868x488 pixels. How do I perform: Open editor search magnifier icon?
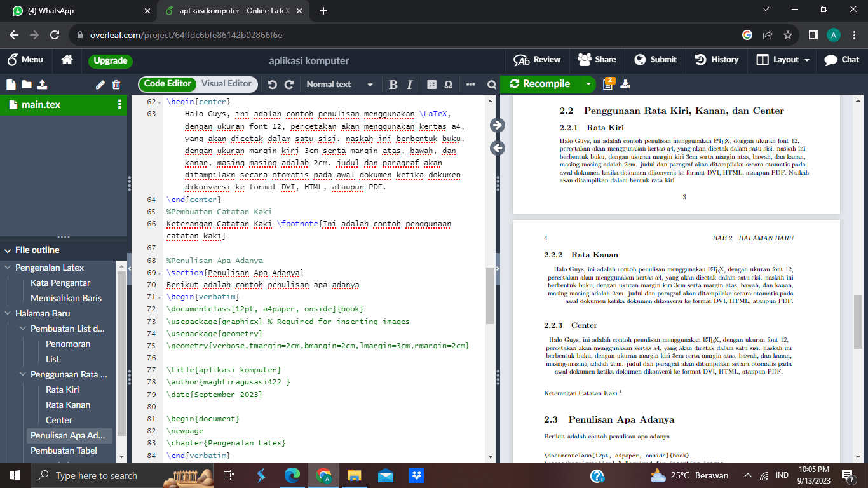pos(491,85)
